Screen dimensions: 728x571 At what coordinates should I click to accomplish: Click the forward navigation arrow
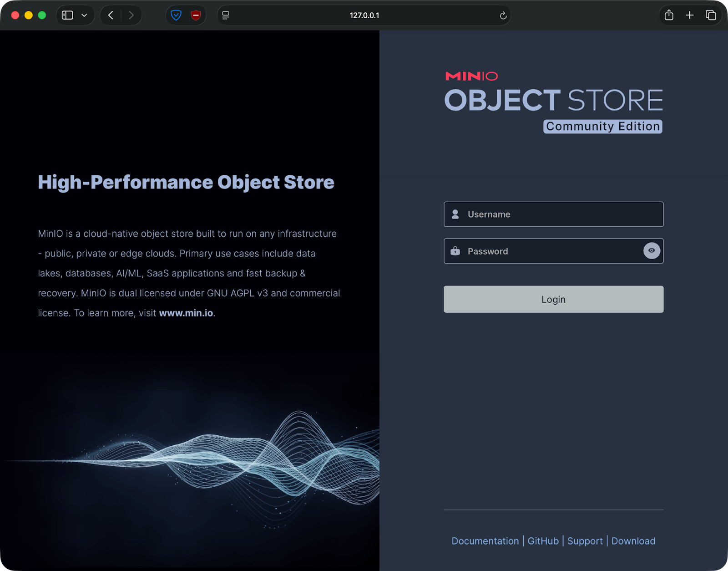point(131,15)
